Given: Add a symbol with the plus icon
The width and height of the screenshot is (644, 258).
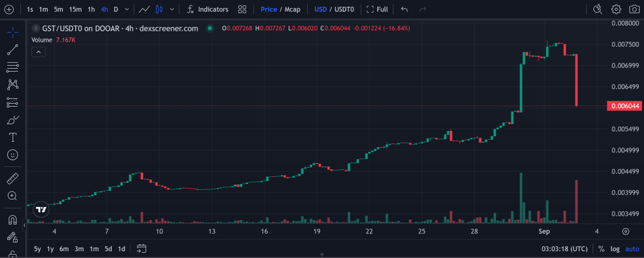Looking at the screenshot, I should pos(9,9).
